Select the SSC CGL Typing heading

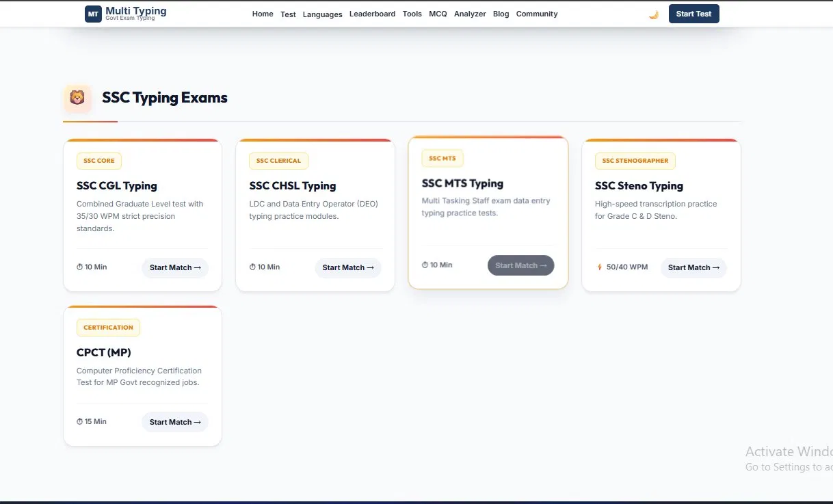coord(117,185)
